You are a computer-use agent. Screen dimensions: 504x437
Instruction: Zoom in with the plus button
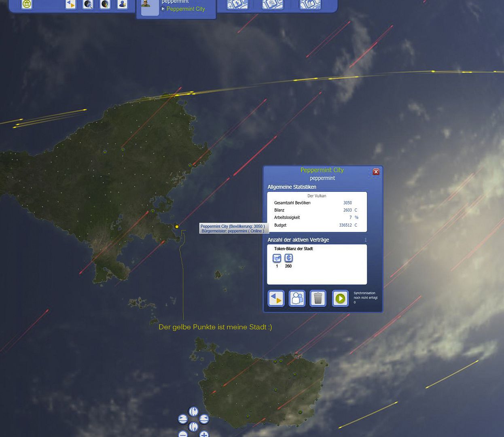(x=204, y=435)
